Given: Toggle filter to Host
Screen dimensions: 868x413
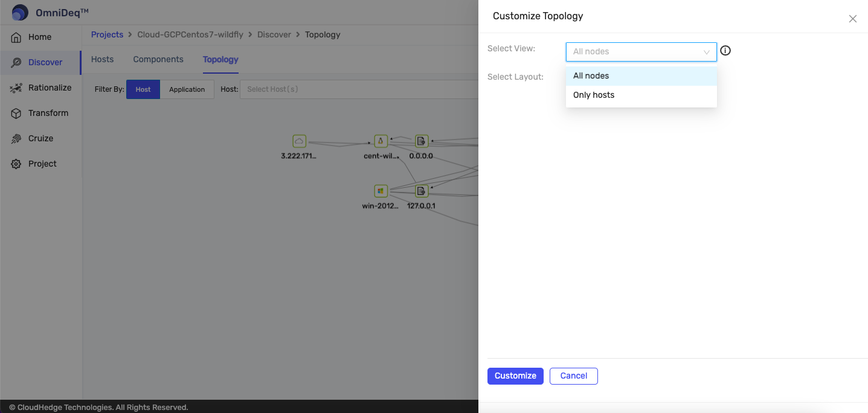Looking at the screenshot, I should point(143,89).
